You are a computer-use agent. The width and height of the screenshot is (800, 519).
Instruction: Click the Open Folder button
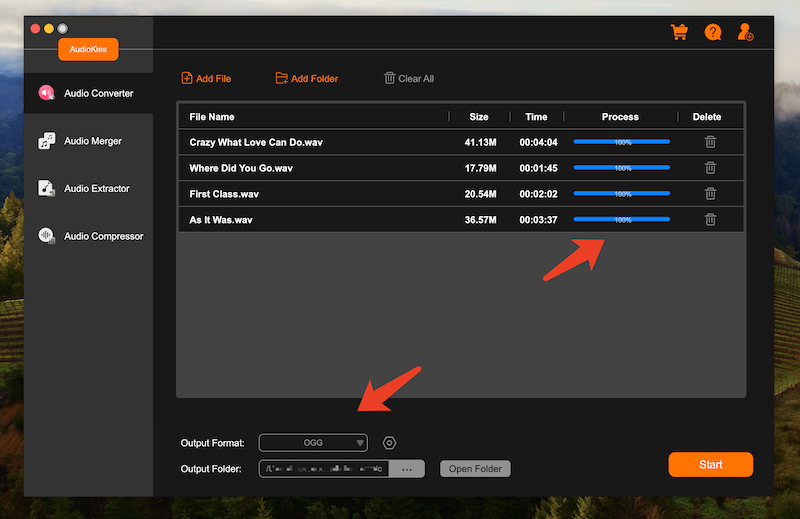pyautogui.click(x=475, y=469)
